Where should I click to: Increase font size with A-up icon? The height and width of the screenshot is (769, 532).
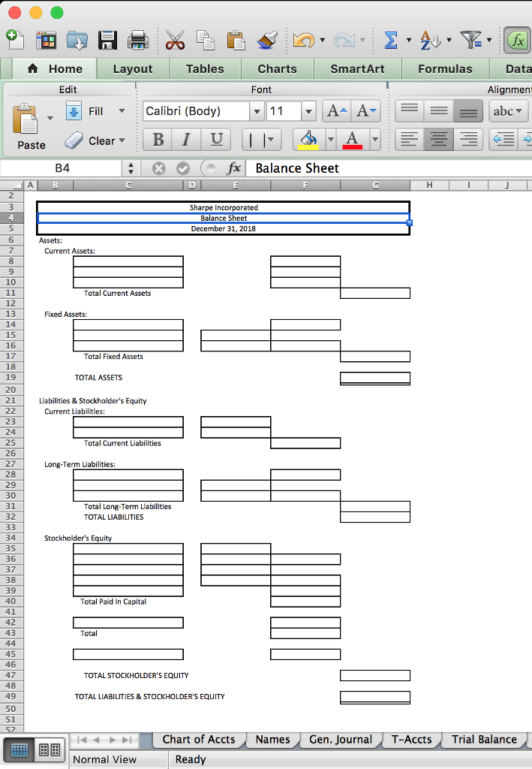[x=337, y=111]
